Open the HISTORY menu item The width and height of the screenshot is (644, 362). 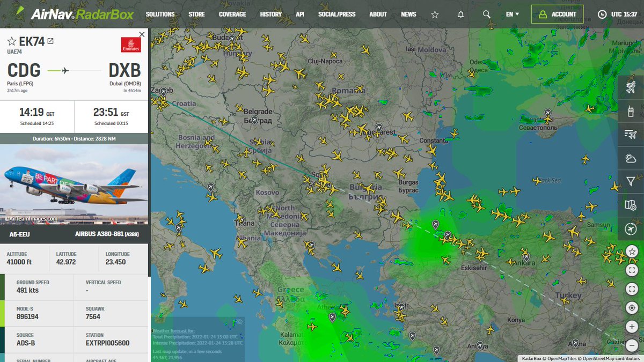click(x=271, y=14)
